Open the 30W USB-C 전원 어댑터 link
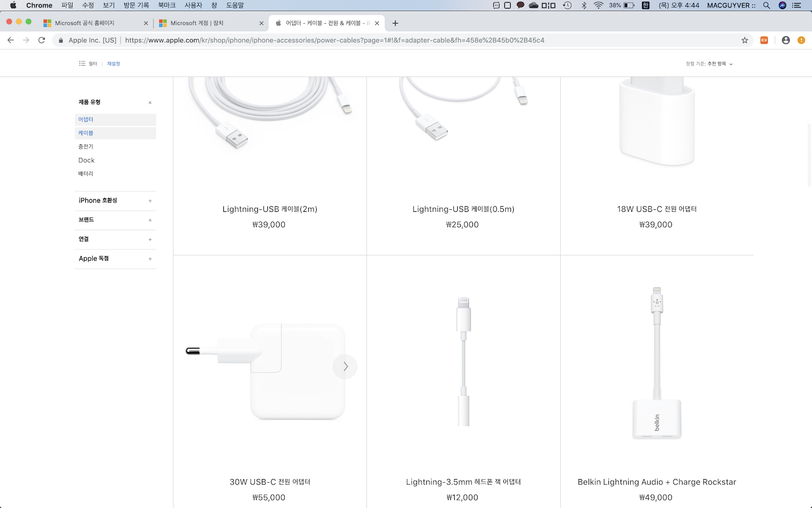The height and width of the screenshot is (508, 812). 270,482
